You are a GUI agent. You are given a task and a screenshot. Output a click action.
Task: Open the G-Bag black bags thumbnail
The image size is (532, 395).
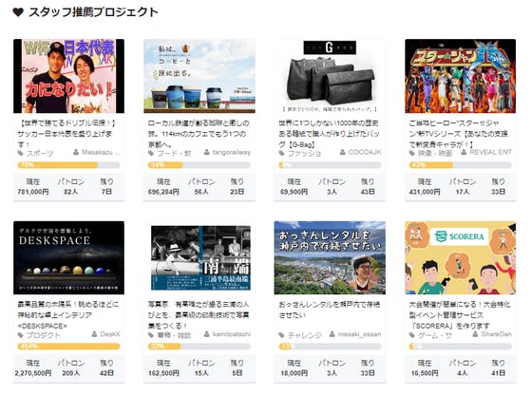[x=330, y=76]
